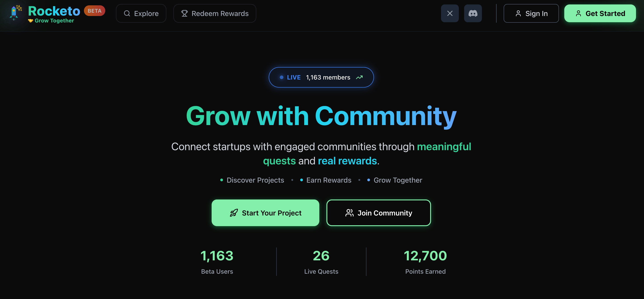The width and height of the screenshot is (644, 299).
Task: Click the people icon on Join Community
Action: (349, 213)
